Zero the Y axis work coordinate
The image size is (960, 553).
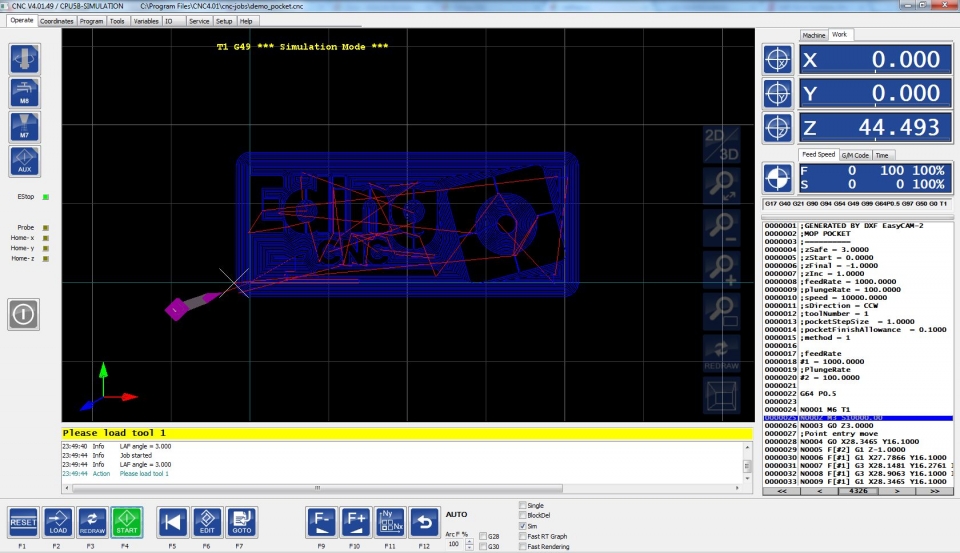(x=778, y=94)
